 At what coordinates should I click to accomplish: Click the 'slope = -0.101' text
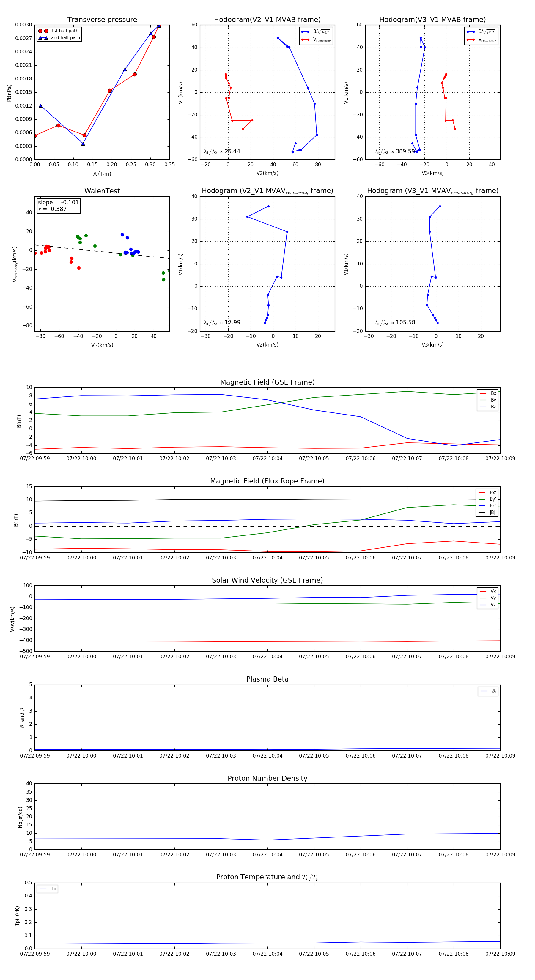(x=58, y=203)
